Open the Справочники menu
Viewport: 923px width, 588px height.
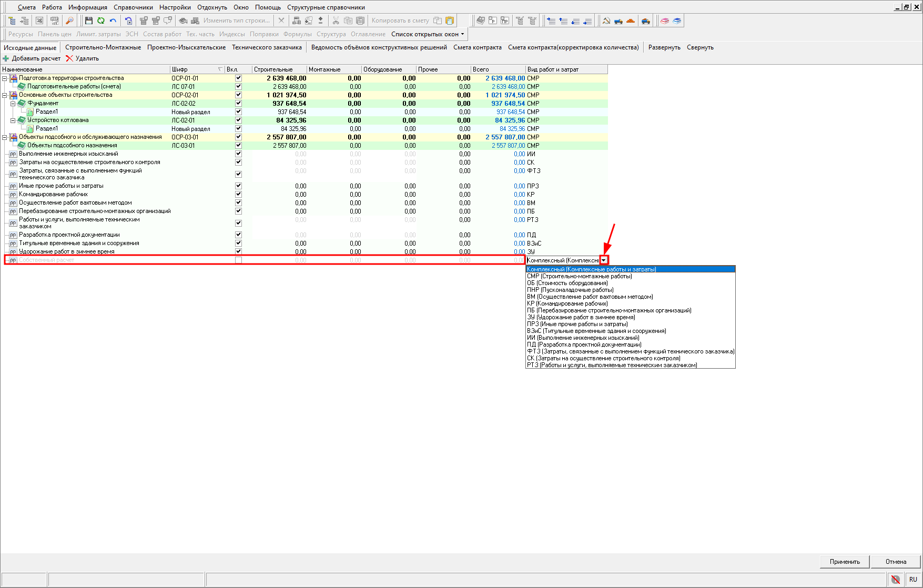(x=133, y=7)
